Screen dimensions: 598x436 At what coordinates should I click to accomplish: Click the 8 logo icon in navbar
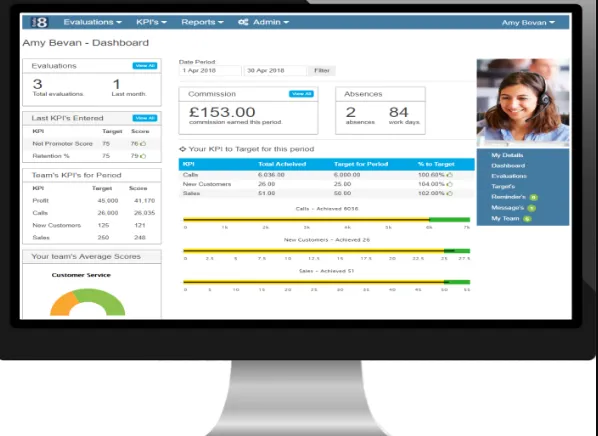tap(40, 22)
